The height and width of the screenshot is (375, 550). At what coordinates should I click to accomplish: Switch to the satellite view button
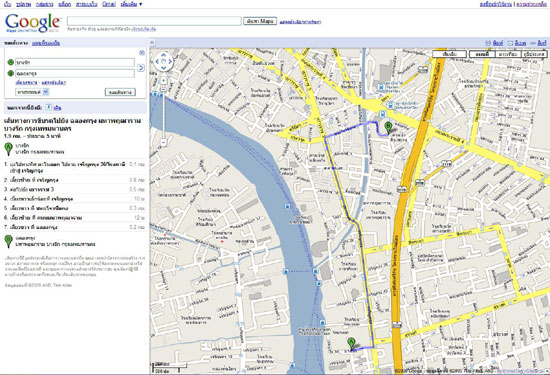508,54
